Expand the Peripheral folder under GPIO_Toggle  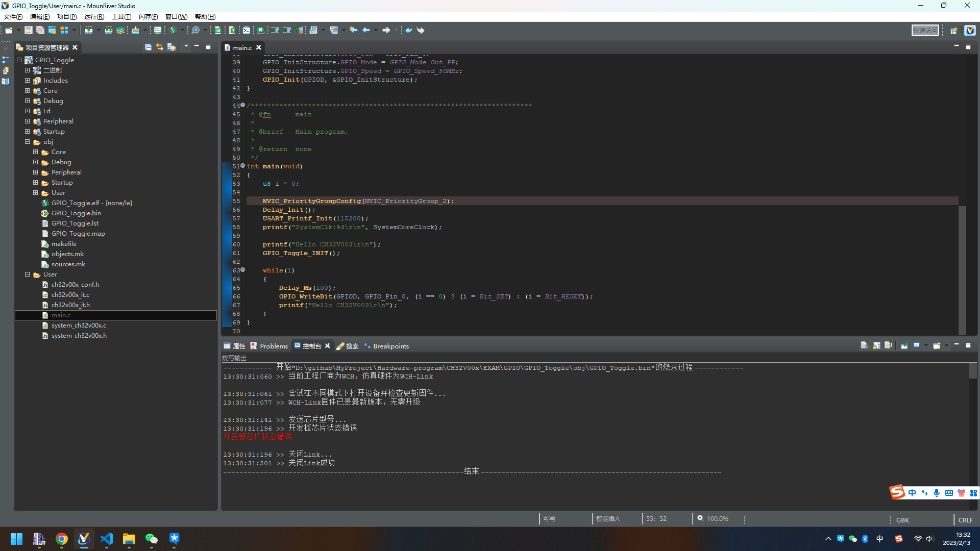[28, 121]
